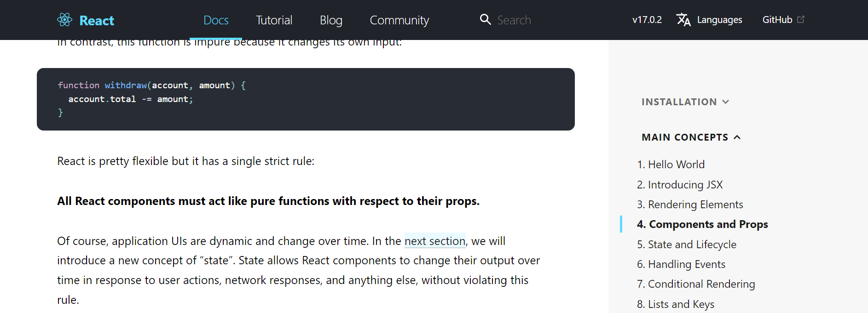The image size is (868, 313).
Task: Go to the Blog page
Action: (x=331, y=20)
